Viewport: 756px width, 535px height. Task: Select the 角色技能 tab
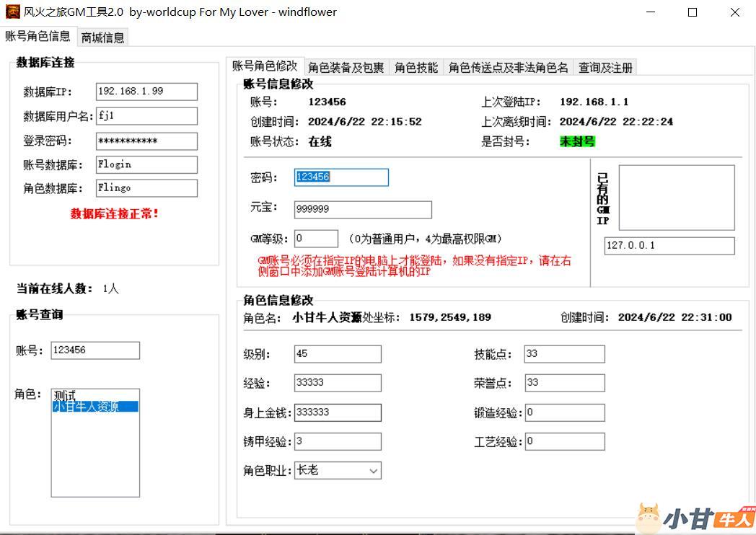[416, 67]
